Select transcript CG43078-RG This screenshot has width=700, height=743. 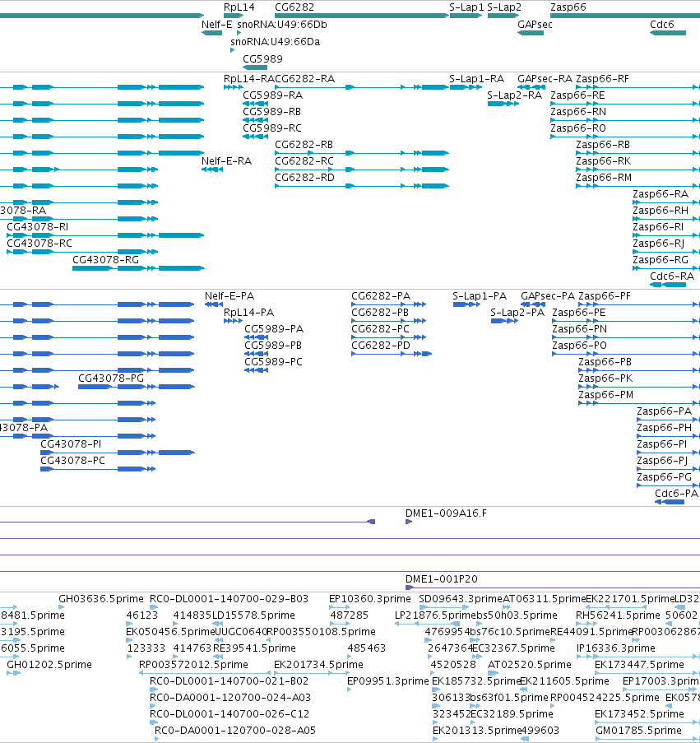point(105,260)
